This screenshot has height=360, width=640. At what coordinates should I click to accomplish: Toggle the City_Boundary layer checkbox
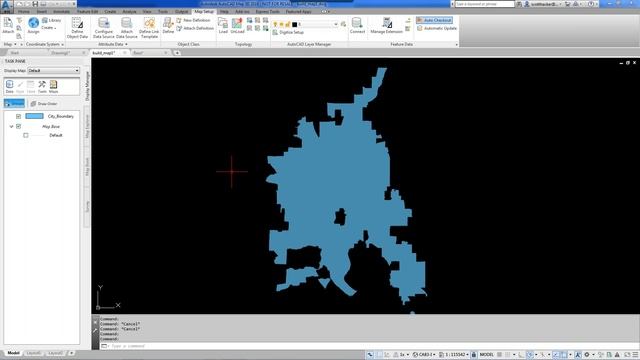(x=18, y=116)
